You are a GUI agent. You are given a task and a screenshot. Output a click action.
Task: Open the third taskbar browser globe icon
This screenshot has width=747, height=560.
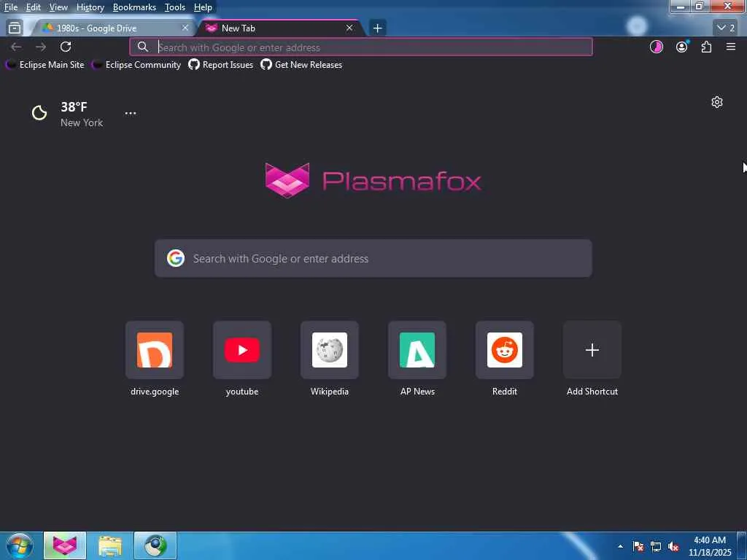click(x=155, y=545)
